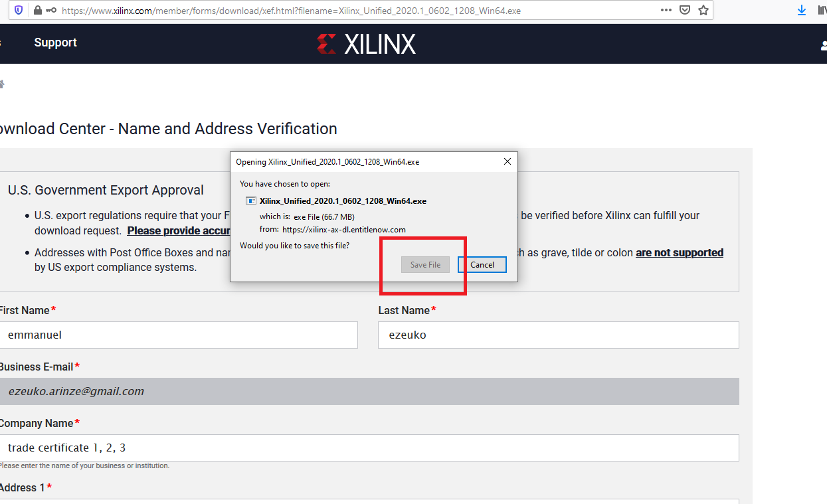The image size is (827, 504).
Task: Open the user account profile icon
Action: pos(824,44)
